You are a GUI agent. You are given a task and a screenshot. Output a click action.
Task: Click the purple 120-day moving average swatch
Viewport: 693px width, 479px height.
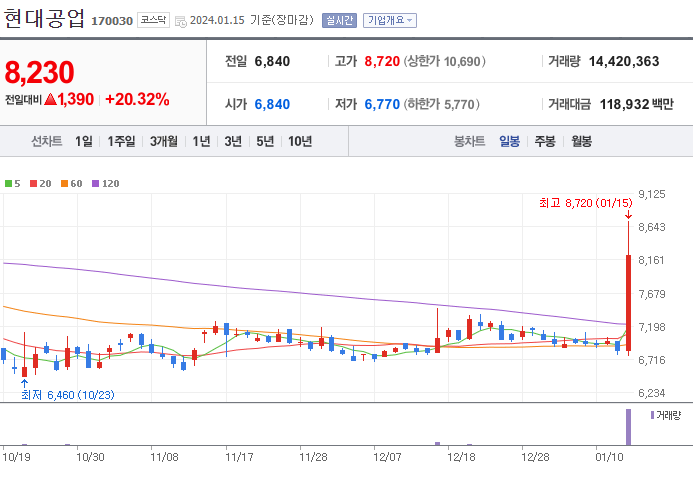(95, 183)
